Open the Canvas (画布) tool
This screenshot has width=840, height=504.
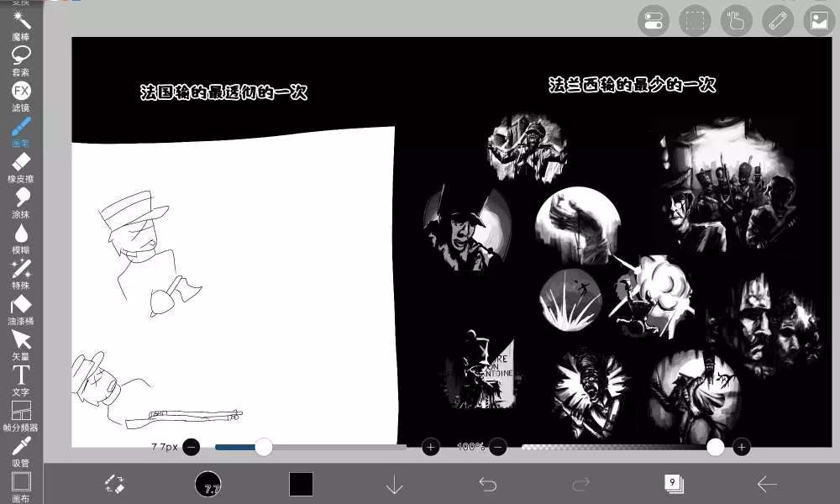pos(21,487)
